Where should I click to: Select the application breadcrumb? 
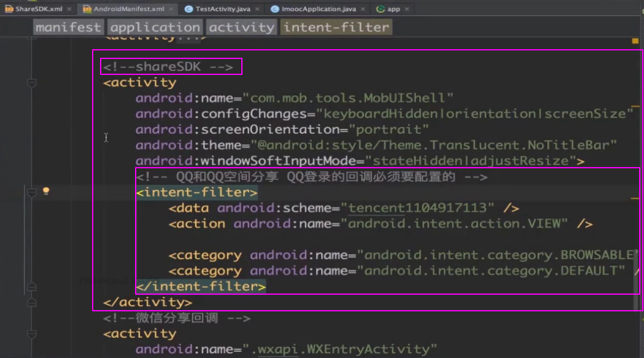coord(155,27)
